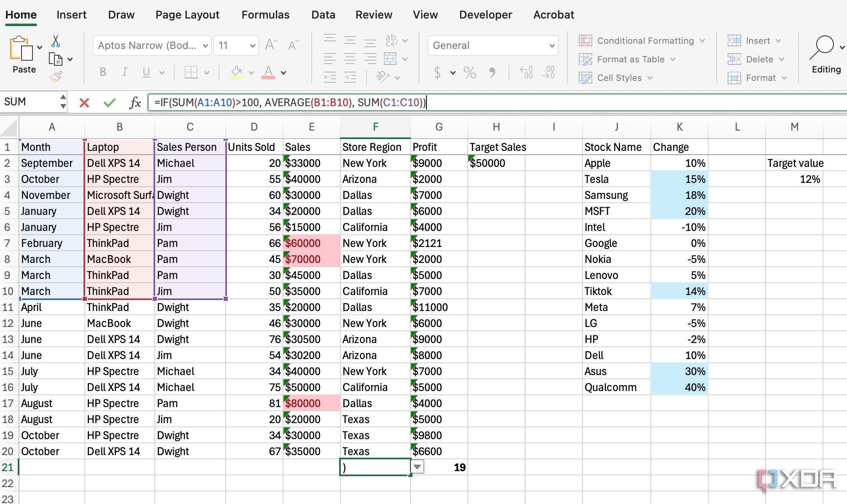Click the Delete Cells icon

[733, 58]
